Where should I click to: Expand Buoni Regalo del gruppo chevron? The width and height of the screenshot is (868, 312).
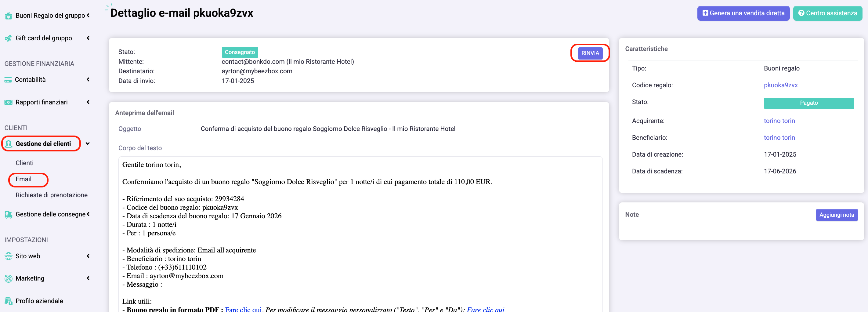pos(88,15)
